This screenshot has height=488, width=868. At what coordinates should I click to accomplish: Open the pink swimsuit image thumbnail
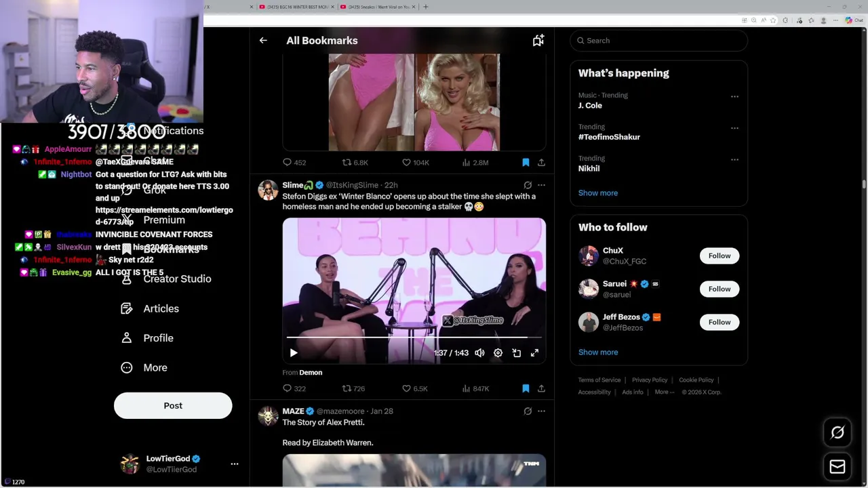pos(414,102)
